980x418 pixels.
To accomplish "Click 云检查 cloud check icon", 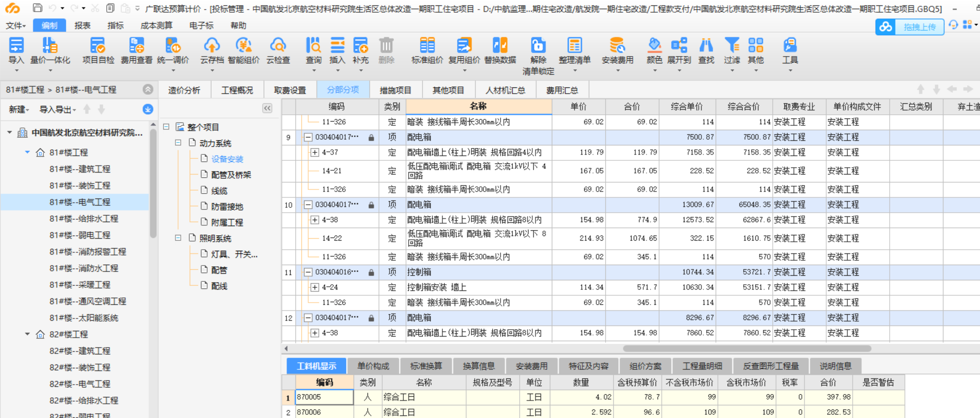I will [x=278, y=46].
